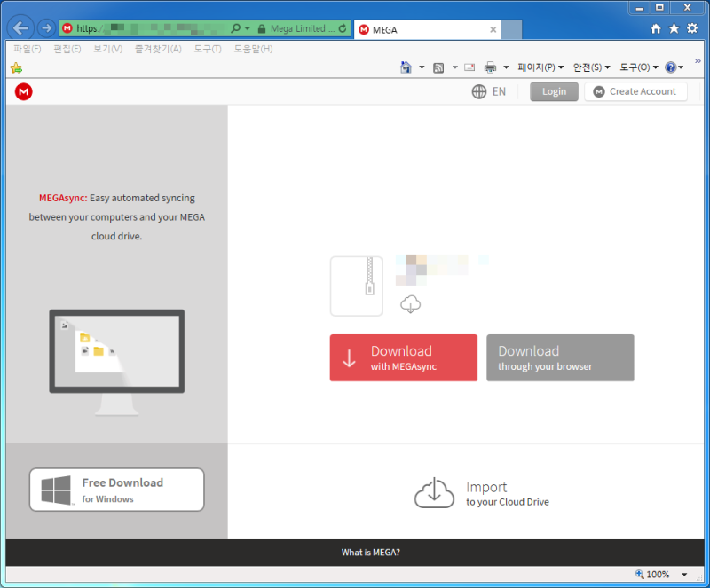Open browser home via title bar house icon
Screen dimensions: 710x588
pyautogui.click(x=656, y=29)
